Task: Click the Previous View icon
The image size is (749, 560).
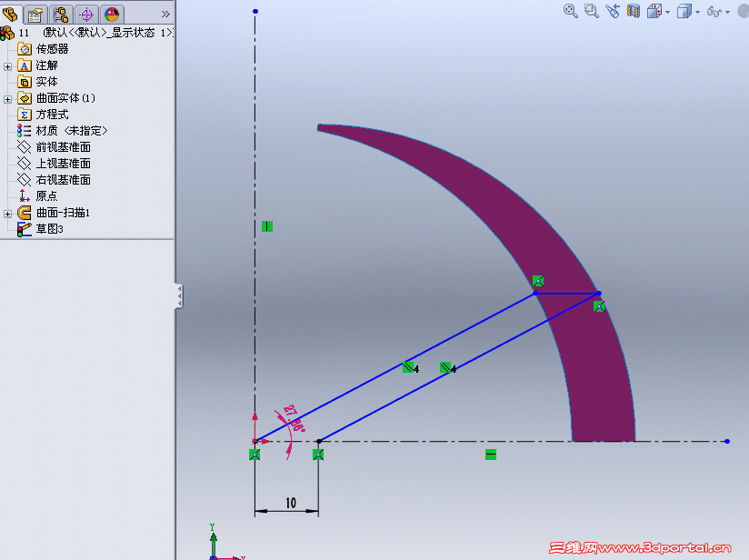Action: click(613, 11)
